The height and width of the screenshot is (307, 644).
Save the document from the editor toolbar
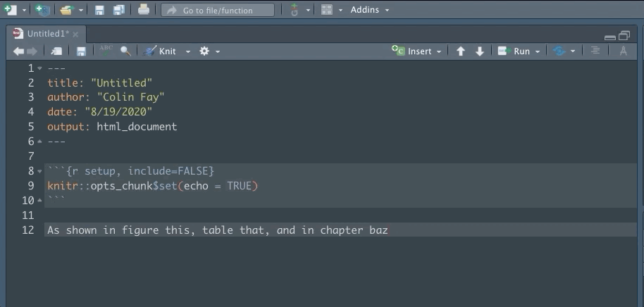[x=81, y=51]
